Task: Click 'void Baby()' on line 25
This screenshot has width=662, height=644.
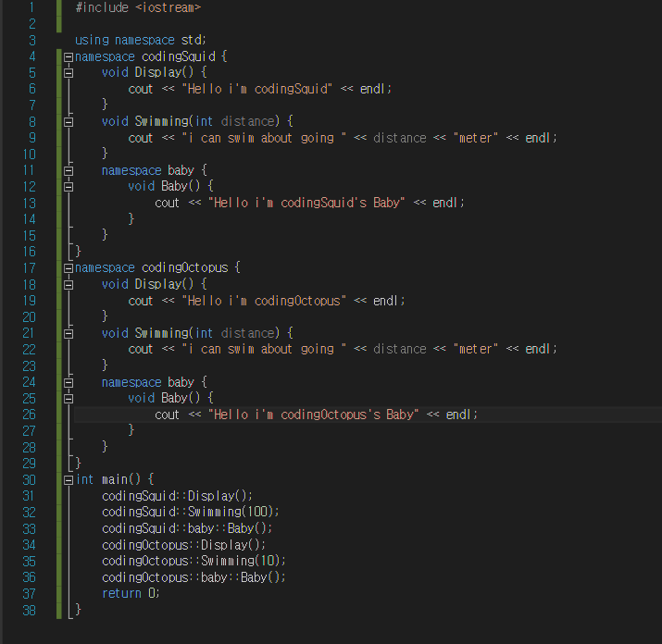Action: [x=164, y=398]
